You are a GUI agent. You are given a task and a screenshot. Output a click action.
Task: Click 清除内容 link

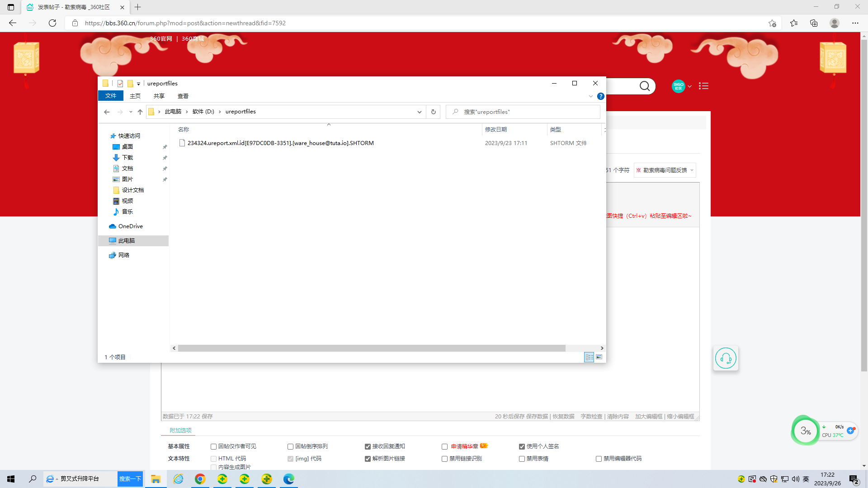618,417
